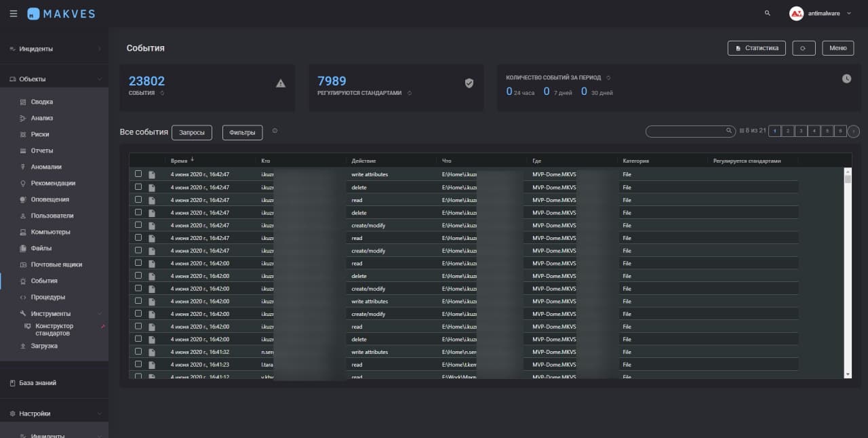The height and width of the screenshot is (438, 868).
Task: Check the box on the n.ser write attributes row
Action: (x=138, y=351)
